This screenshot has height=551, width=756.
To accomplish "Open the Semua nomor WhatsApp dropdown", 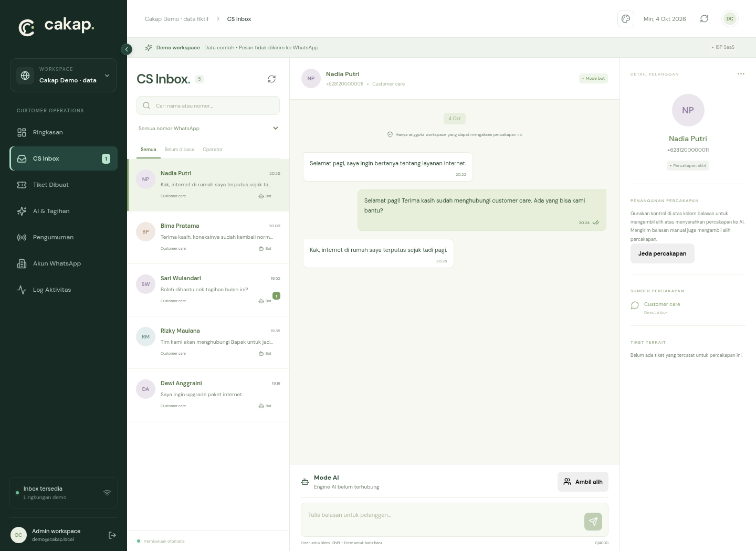I will [x=208, y=128].
